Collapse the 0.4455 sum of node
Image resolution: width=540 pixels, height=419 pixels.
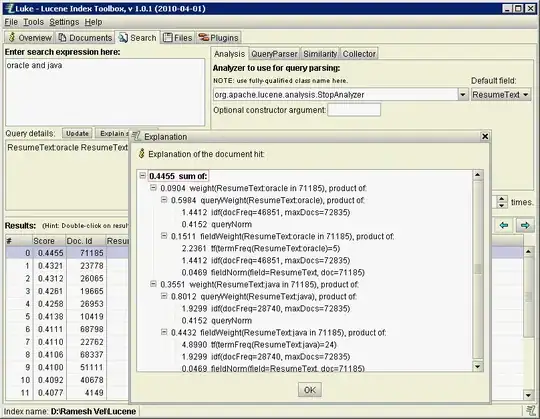(x=142, y=176)
